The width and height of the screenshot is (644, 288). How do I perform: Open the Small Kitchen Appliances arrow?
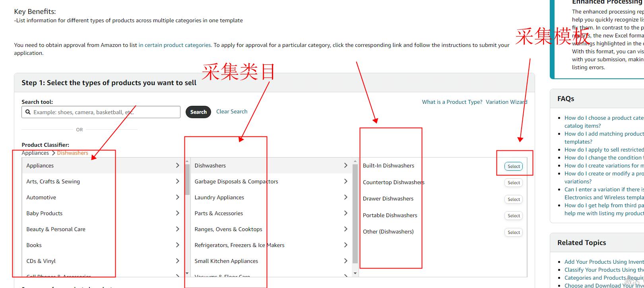[346, 261]
